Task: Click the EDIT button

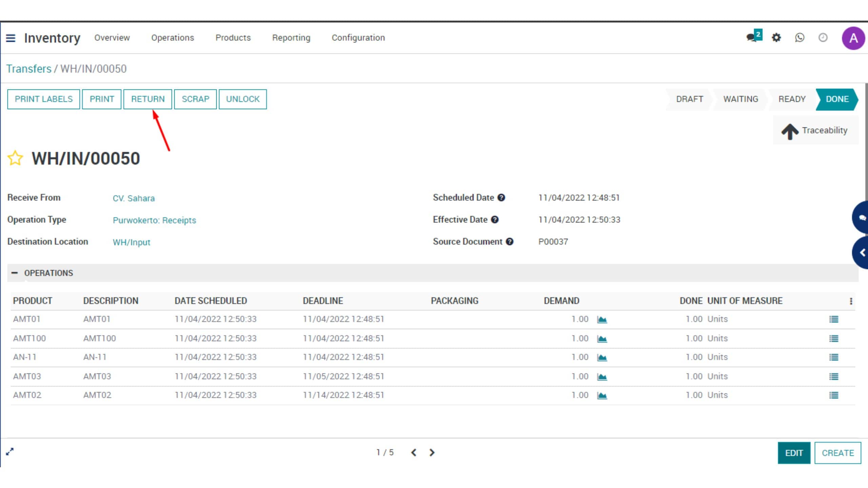Action: pos(794,453)
